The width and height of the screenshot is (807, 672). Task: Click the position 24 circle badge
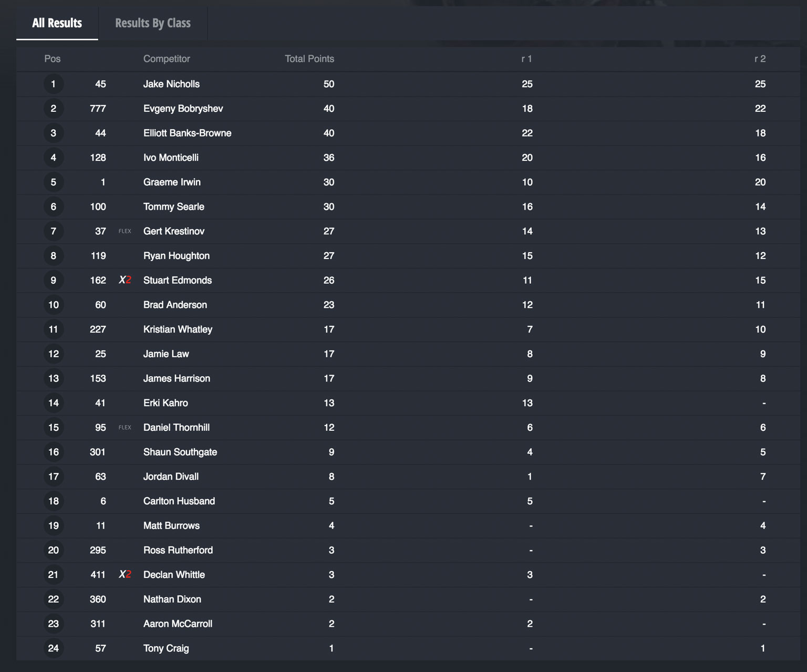(x=53, y=648)
